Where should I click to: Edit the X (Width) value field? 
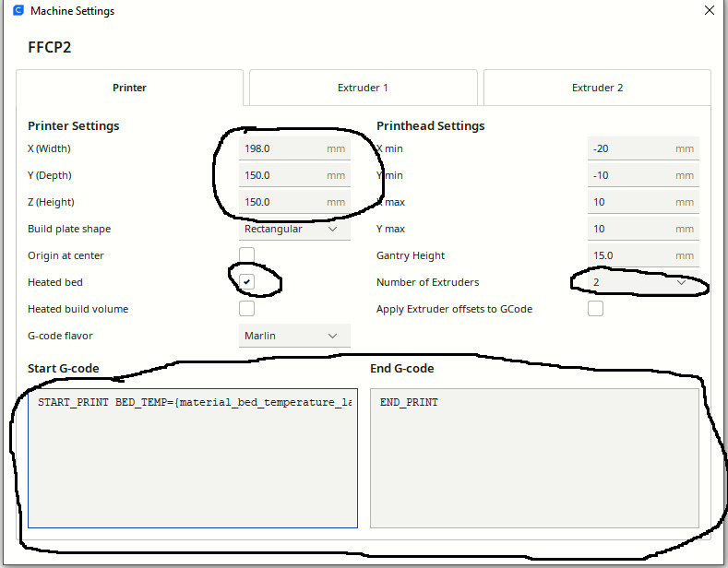pyautogui.click(x=294, y=148)
